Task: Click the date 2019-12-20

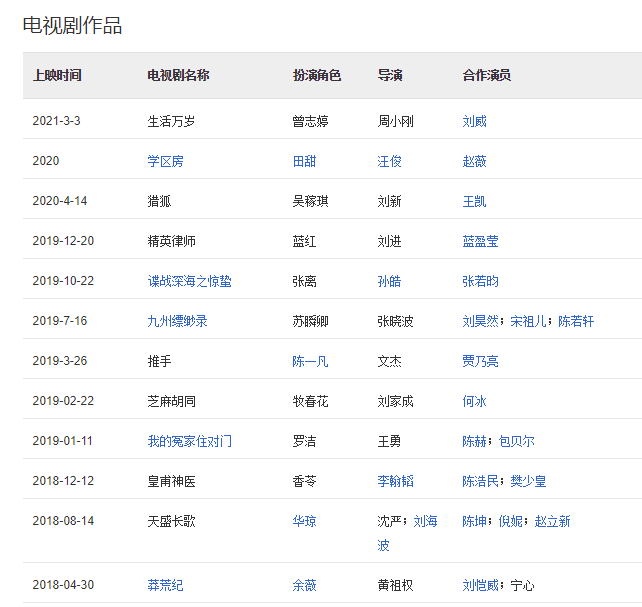Action: coord(63,241)
